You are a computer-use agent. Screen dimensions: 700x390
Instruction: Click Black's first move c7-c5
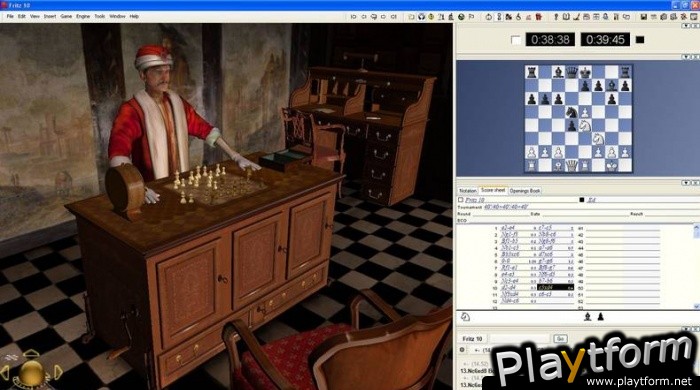pos(545,228)
